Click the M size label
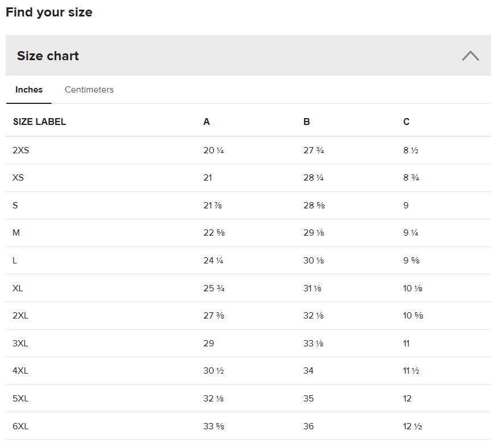The height and width of the screenshot is (448, 503). click(x=16, y=233)
